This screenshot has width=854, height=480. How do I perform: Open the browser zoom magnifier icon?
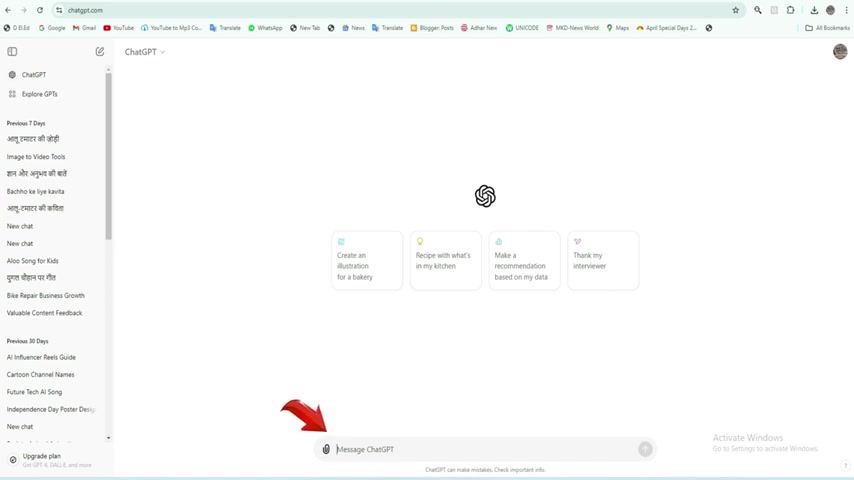tap(758, 10)
